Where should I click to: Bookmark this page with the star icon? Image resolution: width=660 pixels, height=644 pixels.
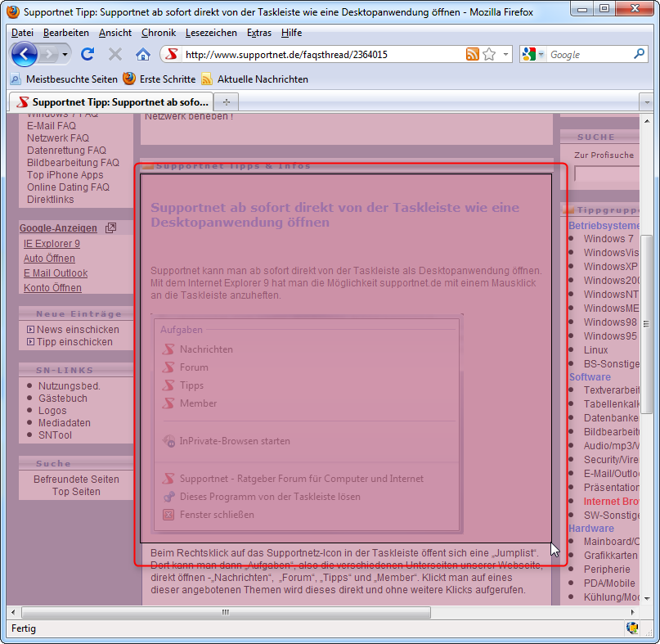click(489, 54)
